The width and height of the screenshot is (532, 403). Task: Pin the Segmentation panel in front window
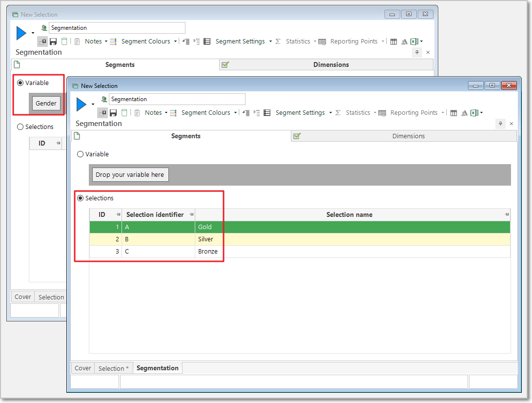(500, 124)
